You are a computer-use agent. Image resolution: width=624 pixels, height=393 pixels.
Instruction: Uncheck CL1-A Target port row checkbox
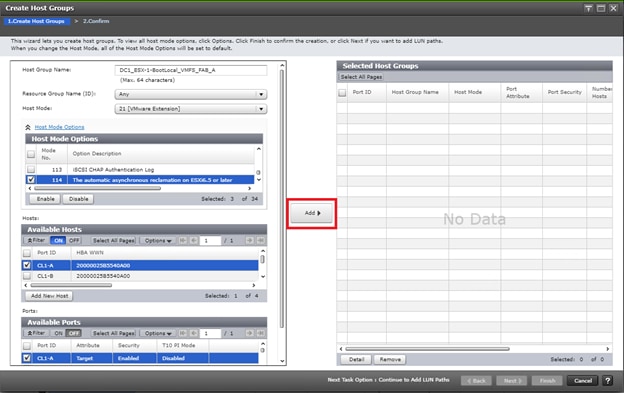click(27, 358)
